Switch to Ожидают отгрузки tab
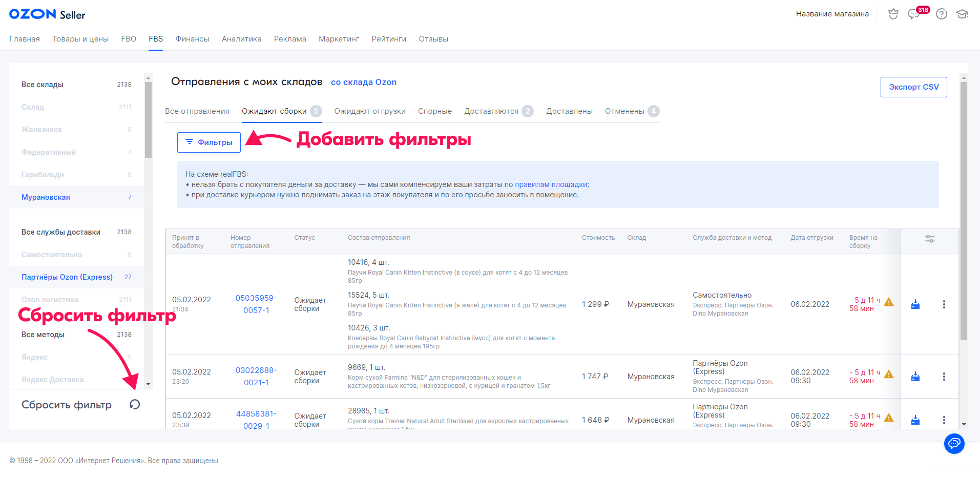 coord(370,111)
